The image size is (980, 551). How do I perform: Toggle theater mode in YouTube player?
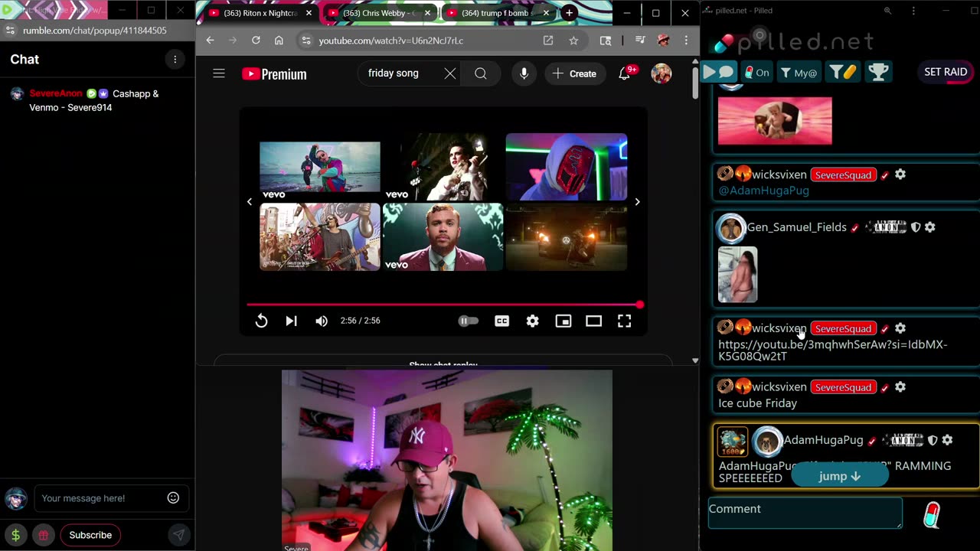click(593, 321)
